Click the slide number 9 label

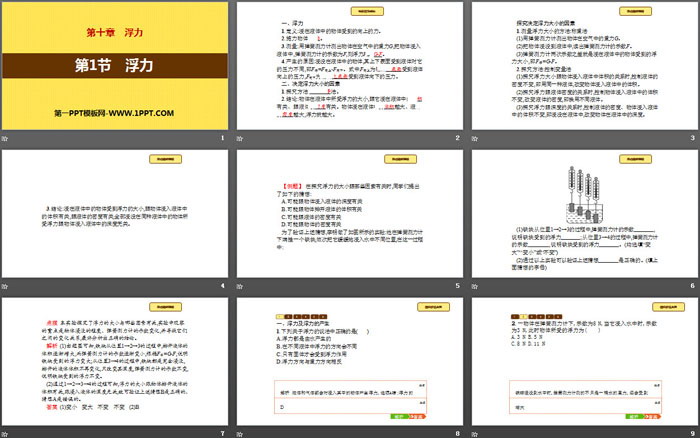click(x=693, y=434)
